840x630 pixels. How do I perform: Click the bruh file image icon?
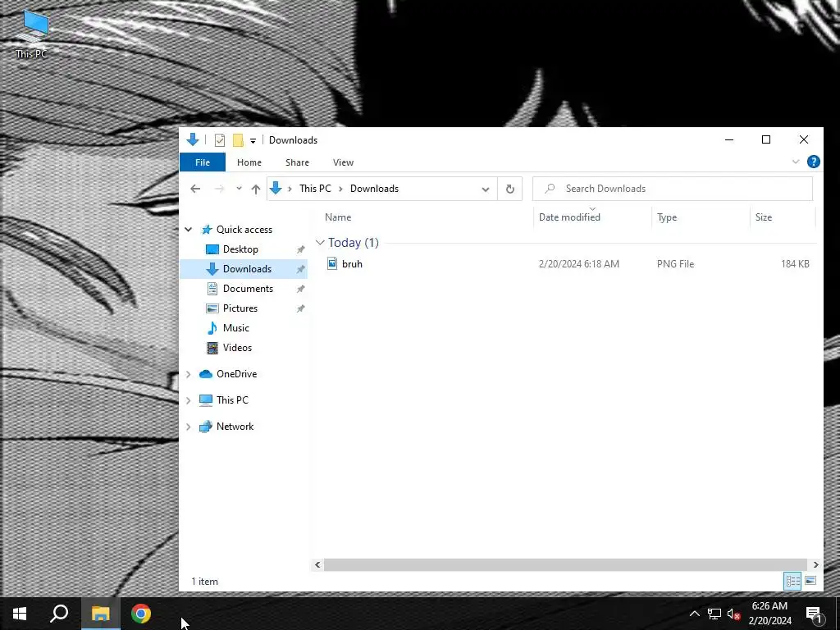[332, 263]
